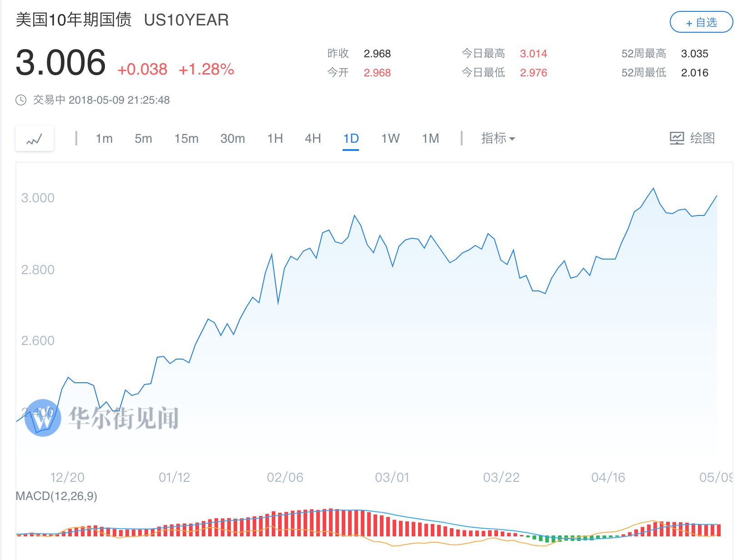
Task: Click the +0.038 change value
Action: 142,70
